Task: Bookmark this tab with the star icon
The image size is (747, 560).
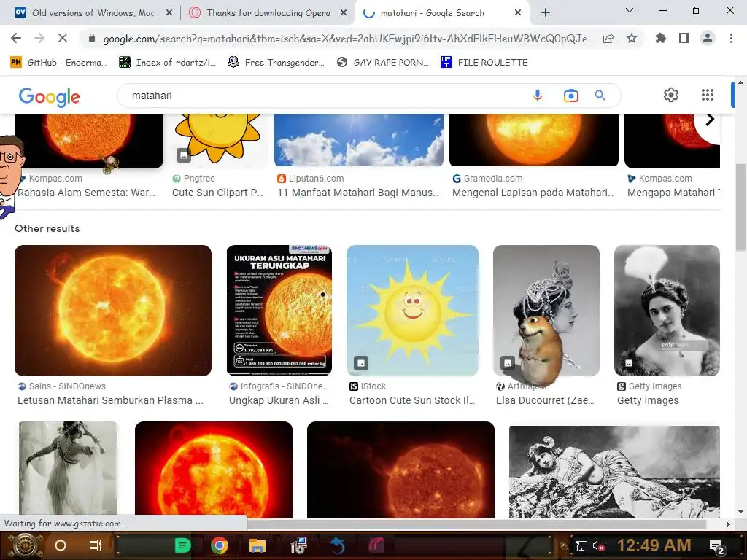Action: click(632, 38)
